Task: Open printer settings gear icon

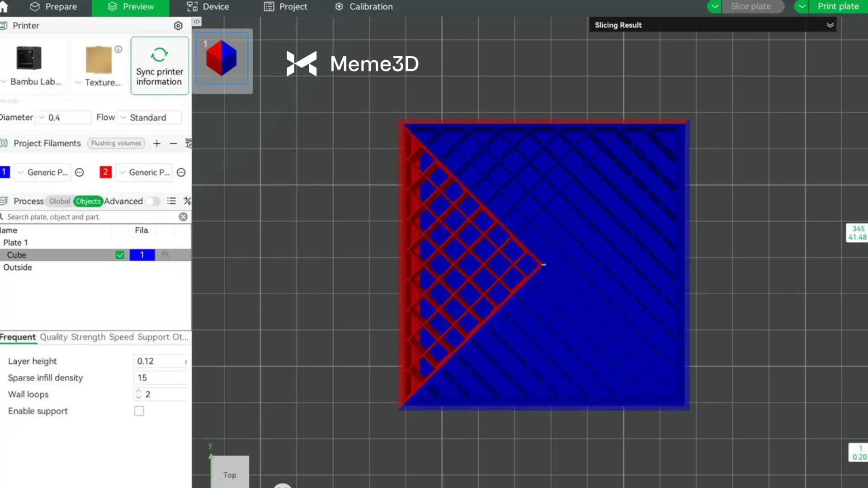Action: 178,26
